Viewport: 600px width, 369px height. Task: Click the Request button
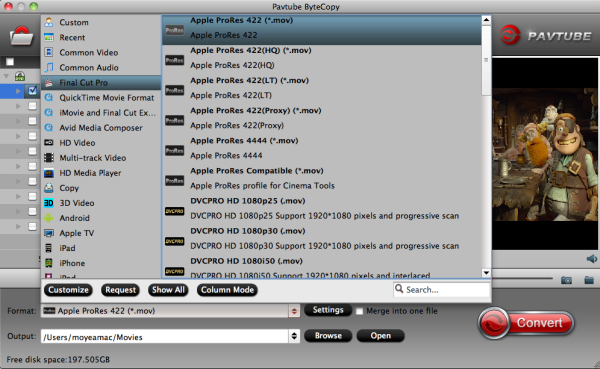point(121,290)
